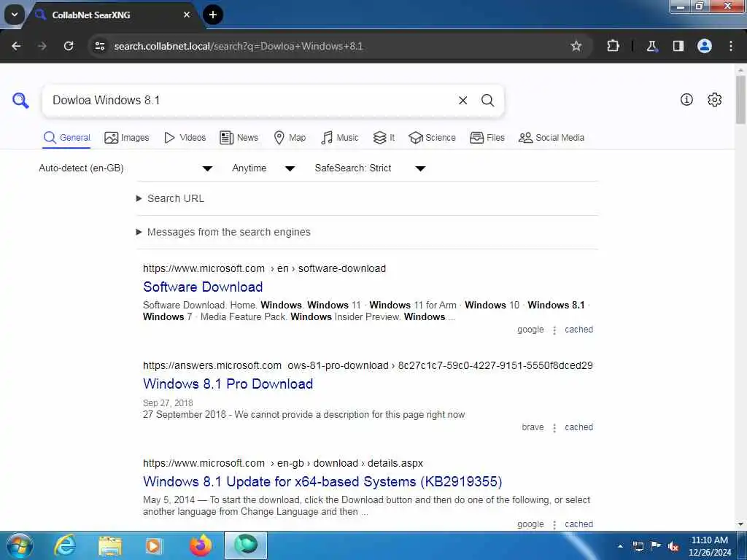View site information icon in address bar
This screenshot has width=747, height=560.
pyautogui.click(x=99, y=46)
